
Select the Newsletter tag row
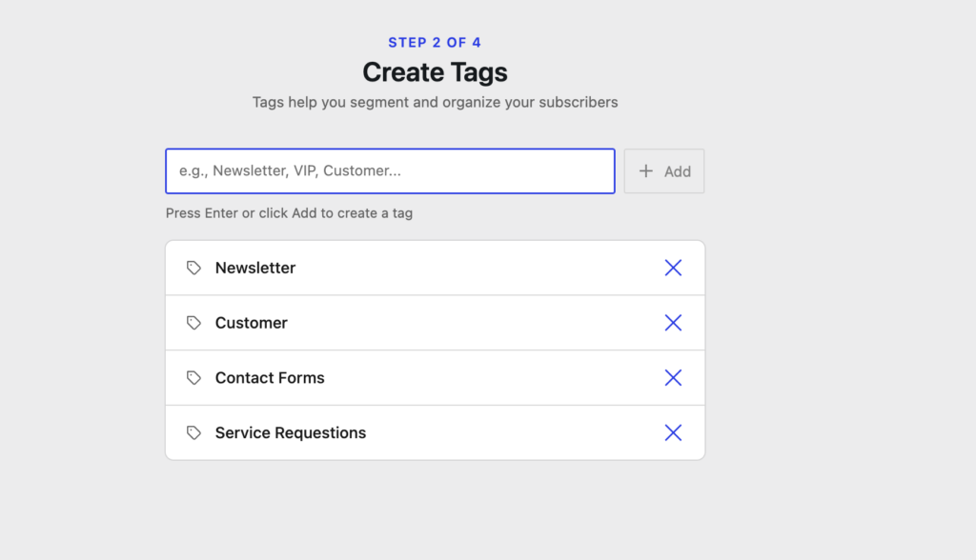(x=435, y=268)
